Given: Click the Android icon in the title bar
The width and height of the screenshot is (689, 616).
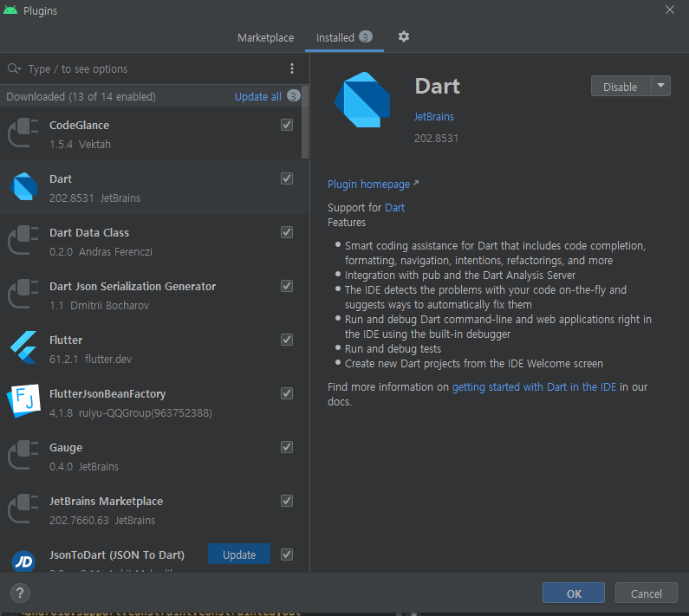Looking at the screenshot, I should pyautogui.click(x=10, y=10).
